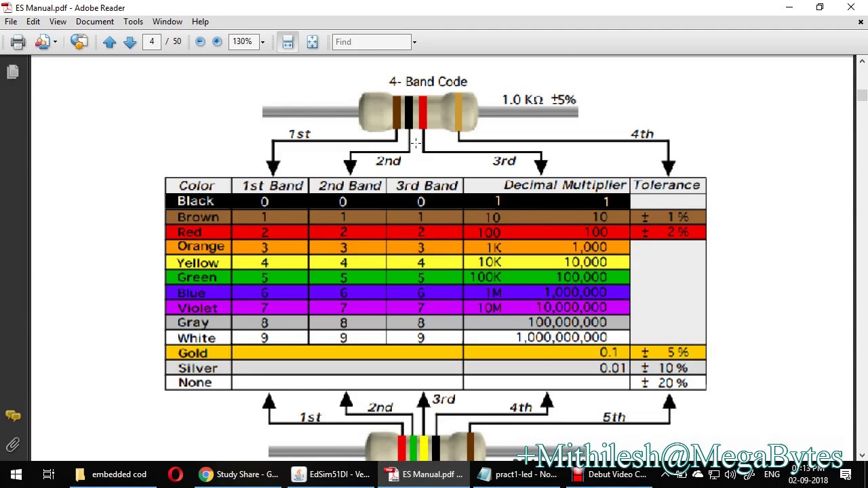Click the Silver row label
868x488 pixels.
click(197, 368)
